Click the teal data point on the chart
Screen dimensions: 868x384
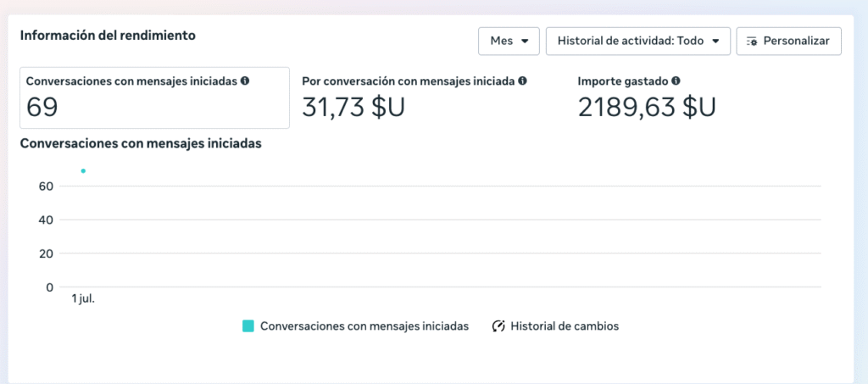[83, 171]
